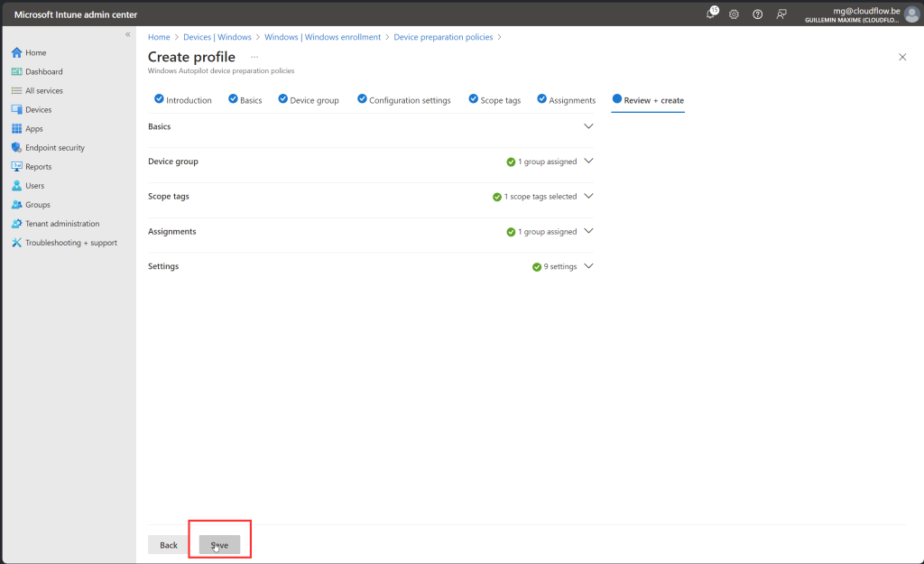Collapse the left navigation menu
The image size is (924, 564).
coord(128,34)
